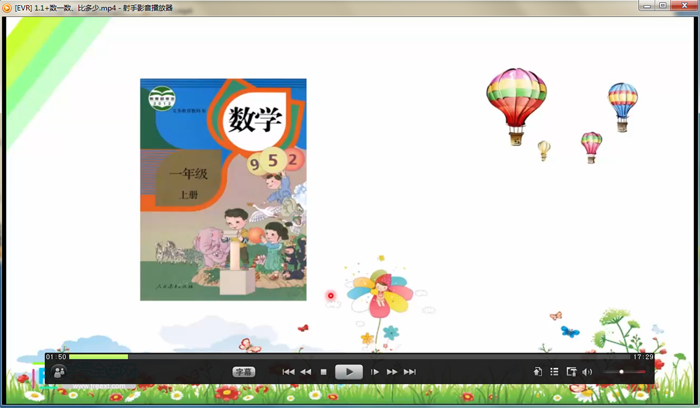Click the large Play button
The height and width of the screenshot is (408, 700).
(x=349, y=372)
